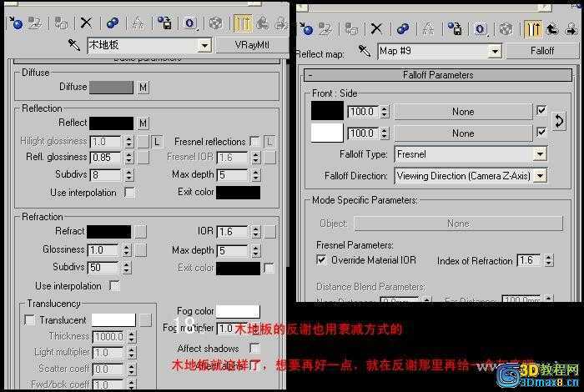Viewport: 584px width, 392px height.
Task: Uncheck Side color map enable checkbox
Action: (x=541, y=132)
